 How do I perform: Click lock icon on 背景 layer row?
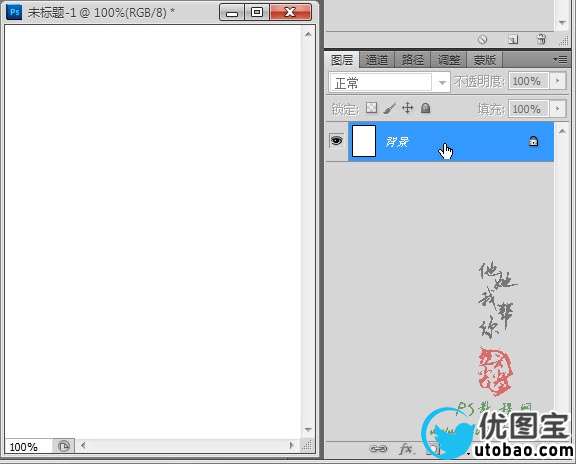pyautogui.click(x=533, y=141)
